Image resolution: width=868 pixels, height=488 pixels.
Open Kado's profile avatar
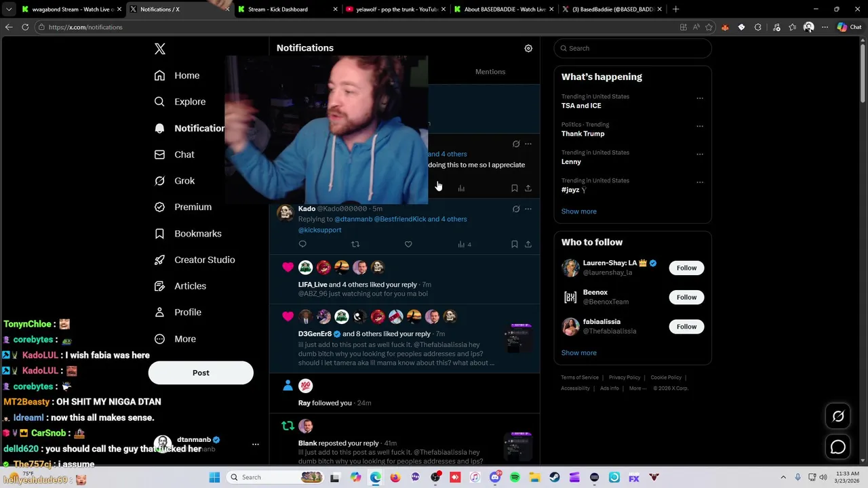click(285, 213)
